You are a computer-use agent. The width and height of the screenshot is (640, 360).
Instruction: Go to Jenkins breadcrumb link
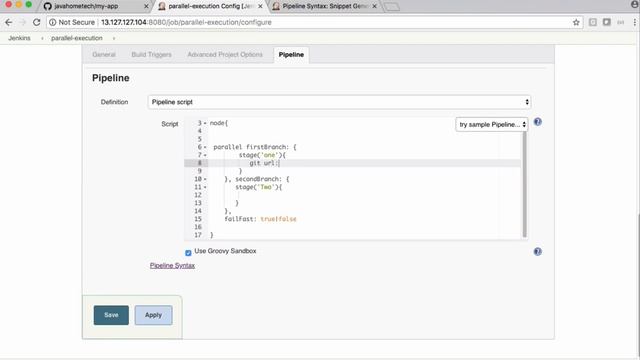click(19, 38)
